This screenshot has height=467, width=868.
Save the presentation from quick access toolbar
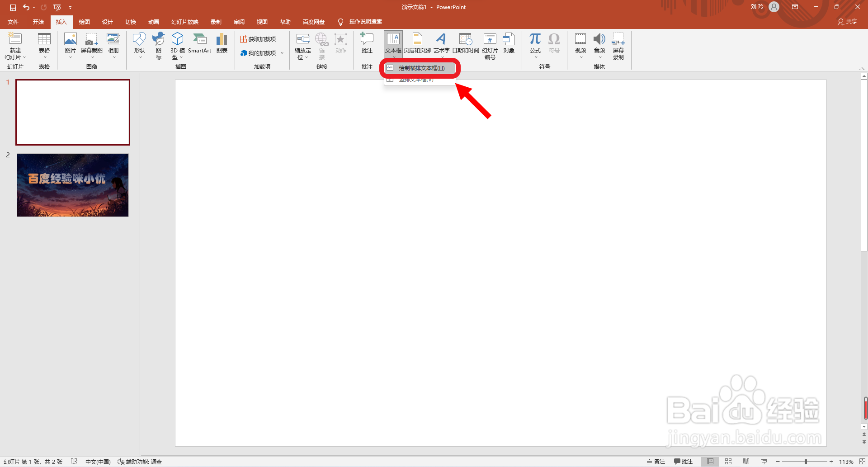point(13,7)
